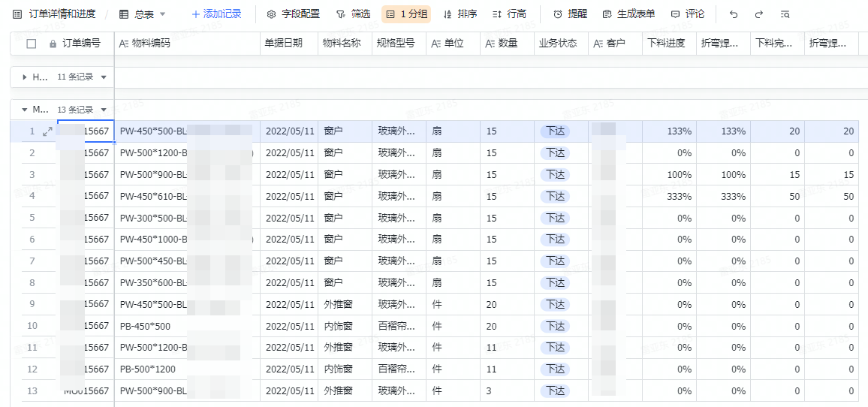Open the 总表 view dropdown
The image size is (868, 407).
tap(143, 14)
